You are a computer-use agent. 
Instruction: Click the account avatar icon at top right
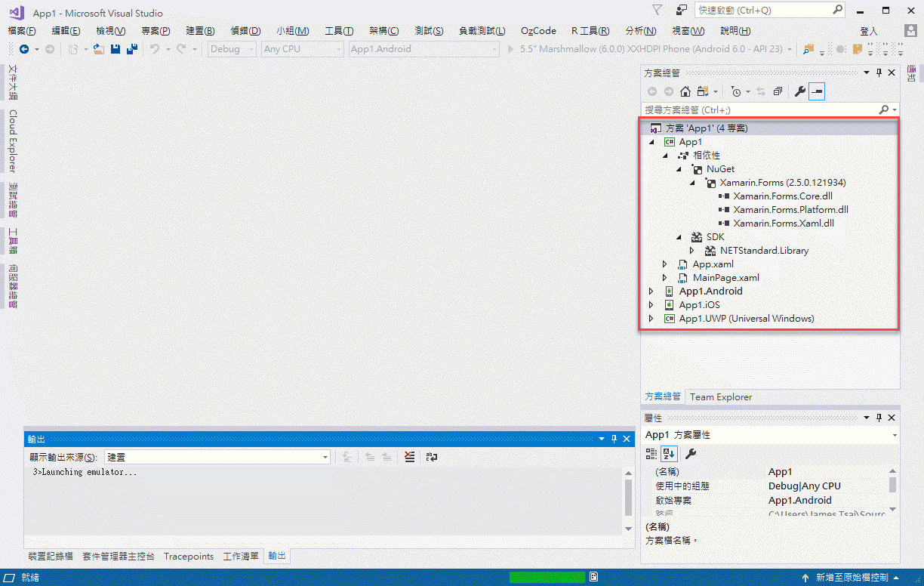point(911,30)
